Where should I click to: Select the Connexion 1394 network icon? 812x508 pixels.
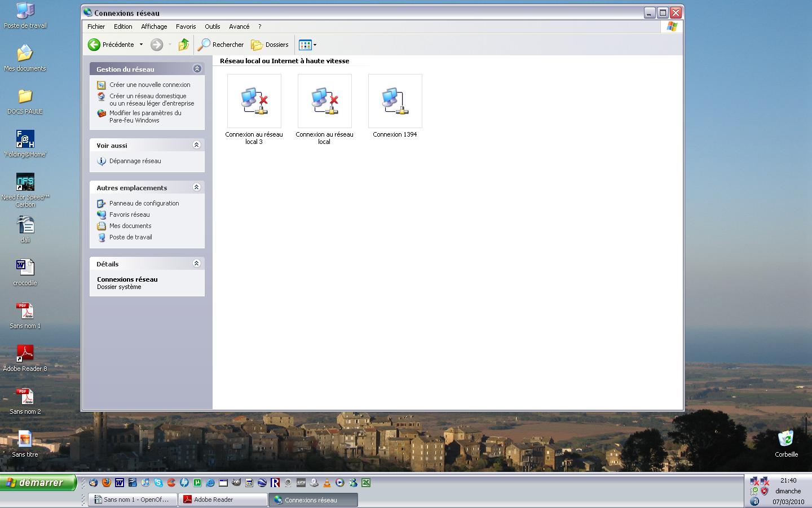[395, 102]
